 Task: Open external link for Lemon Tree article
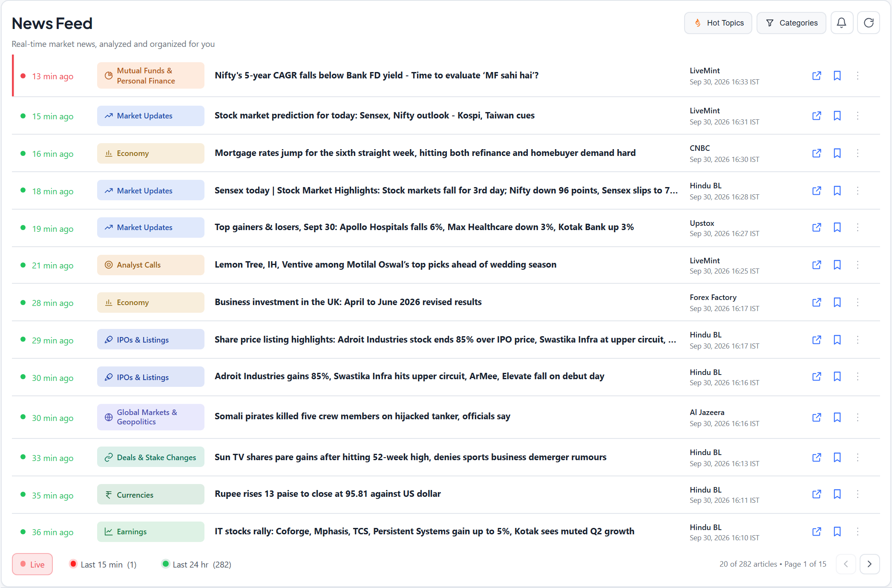click(817, 265)
